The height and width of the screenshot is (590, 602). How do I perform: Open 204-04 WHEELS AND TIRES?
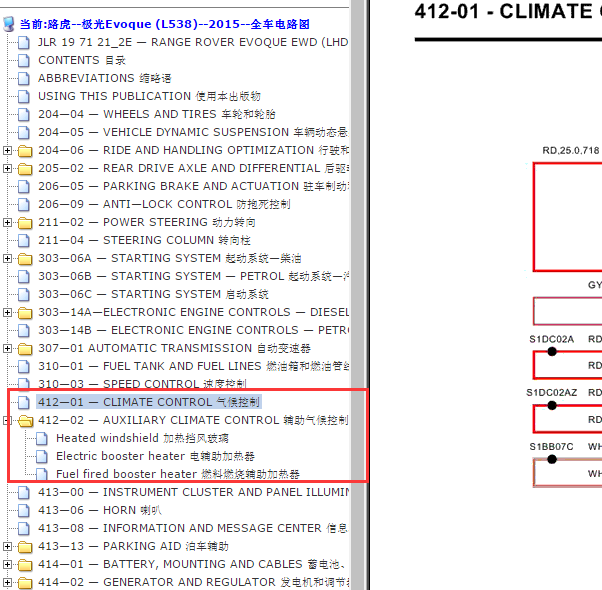pos(157,114)
